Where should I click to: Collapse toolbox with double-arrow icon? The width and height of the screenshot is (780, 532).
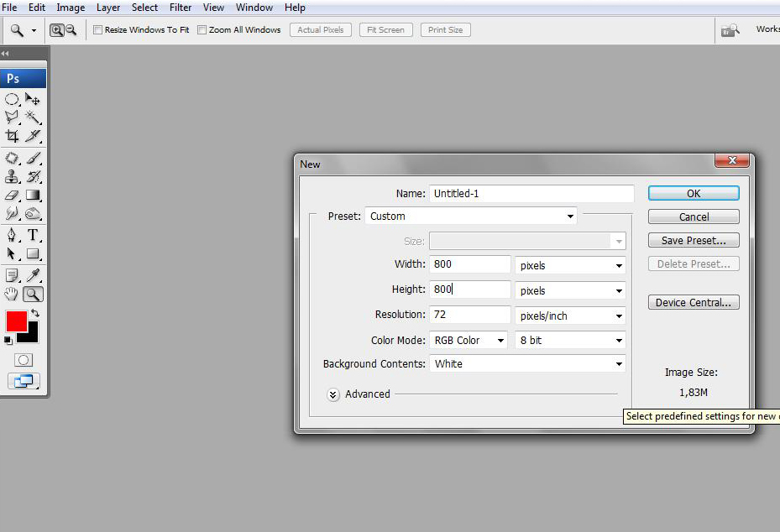coord(6,53)
